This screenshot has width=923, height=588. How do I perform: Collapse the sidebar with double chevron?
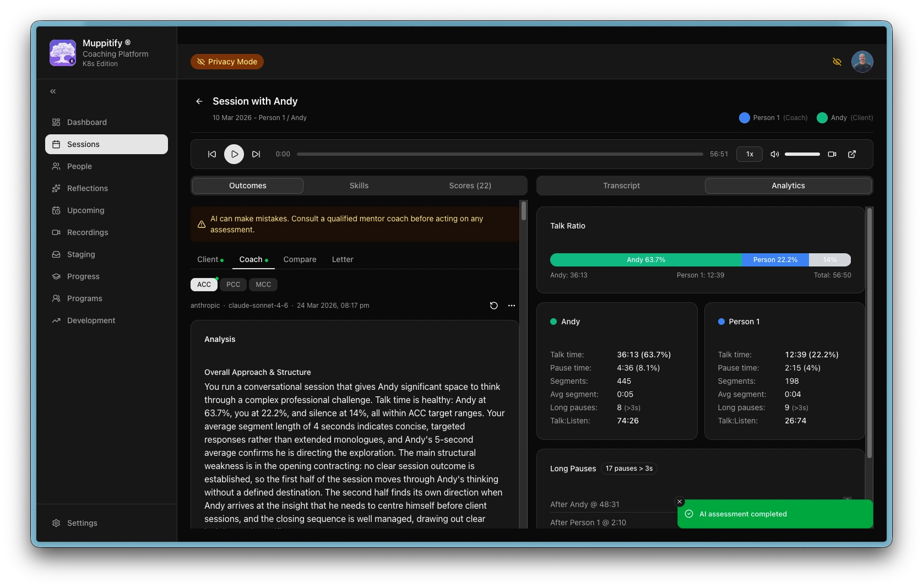53,91
